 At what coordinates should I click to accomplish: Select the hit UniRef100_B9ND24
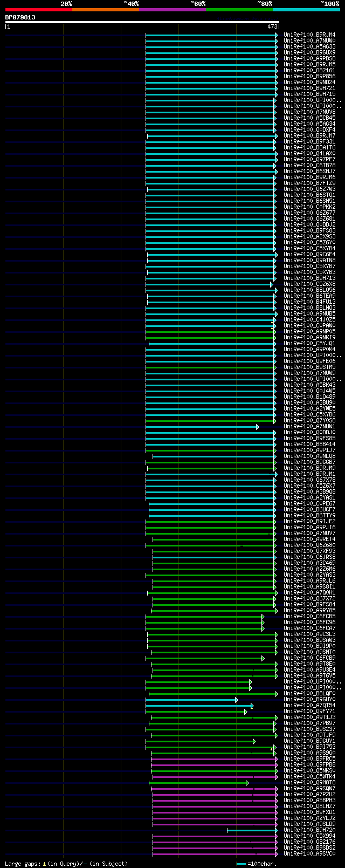pos(309,83)
